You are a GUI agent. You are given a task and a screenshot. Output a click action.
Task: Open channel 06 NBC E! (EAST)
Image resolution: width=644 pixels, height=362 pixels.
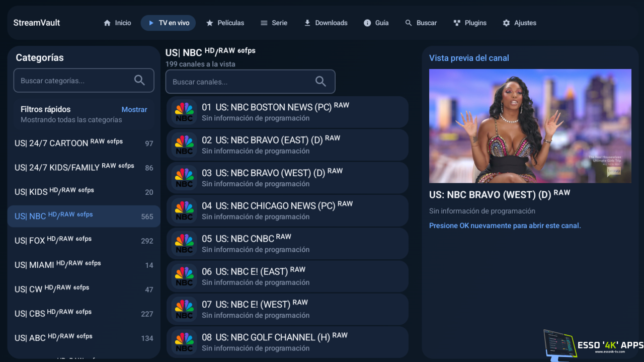pos(287,276)
